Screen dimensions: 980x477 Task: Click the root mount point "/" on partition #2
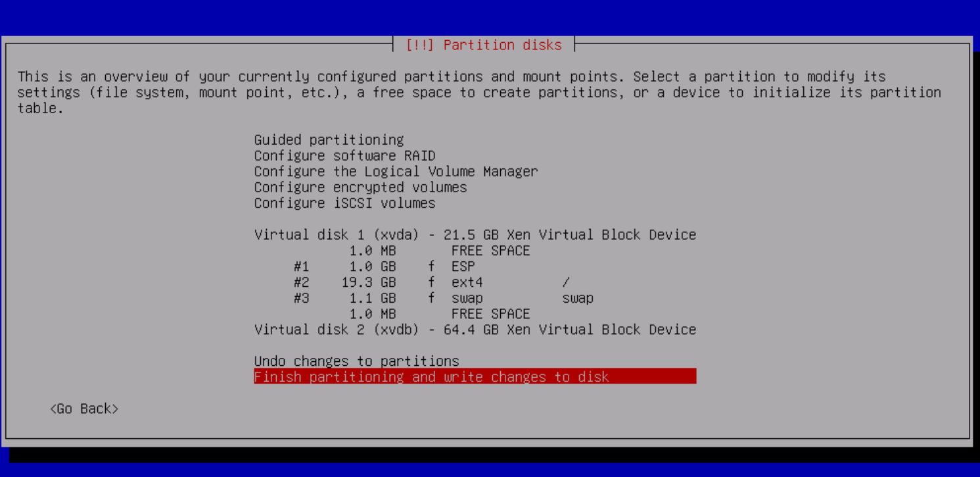point(565,282)
